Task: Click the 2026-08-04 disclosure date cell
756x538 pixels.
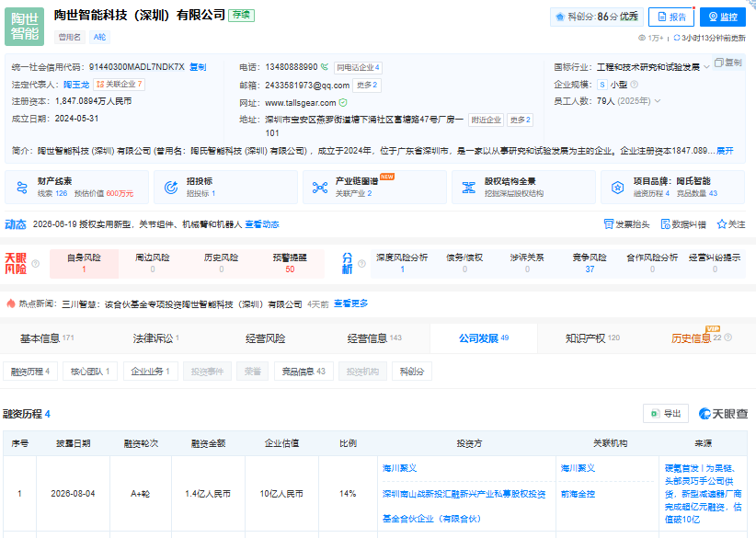Action: click(x=73, y=494)
